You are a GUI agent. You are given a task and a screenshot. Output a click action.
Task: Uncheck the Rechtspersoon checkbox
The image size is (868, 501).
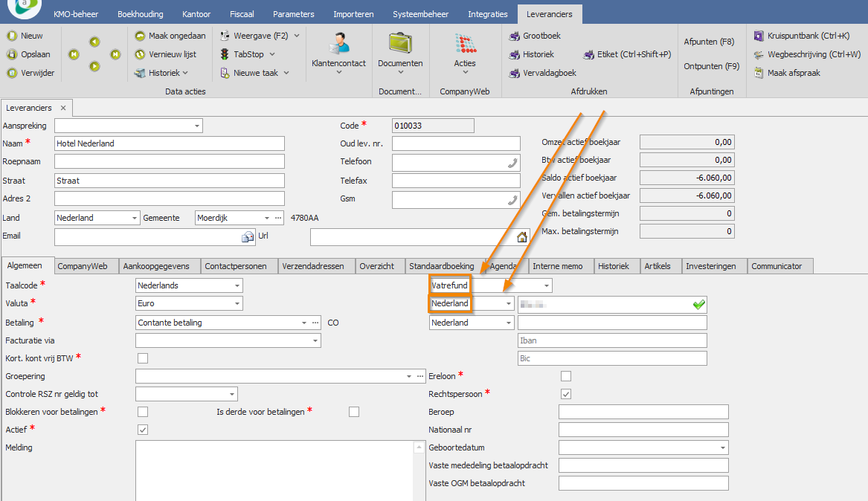tap(566, 394)
